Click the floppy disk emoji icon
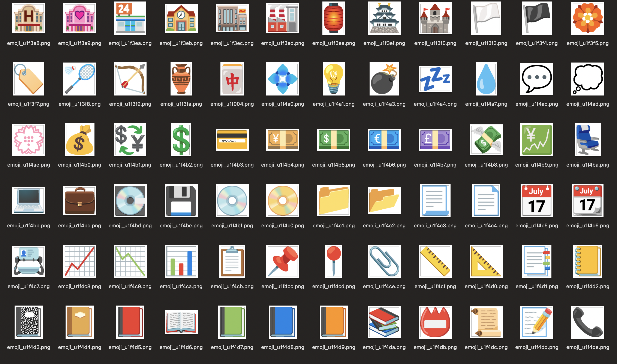Image resolution: width=617 pixels, height=364 pixels. point(181,201)
